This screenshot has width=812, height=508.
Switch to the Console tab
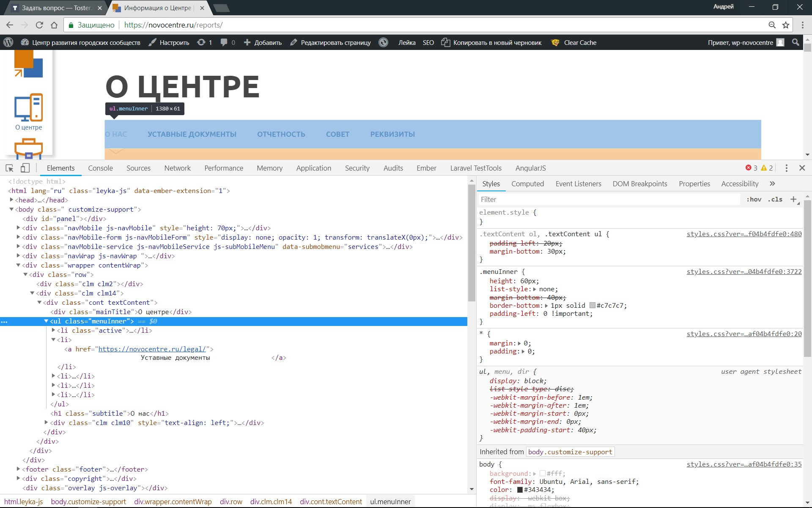(x=100, y=168)
